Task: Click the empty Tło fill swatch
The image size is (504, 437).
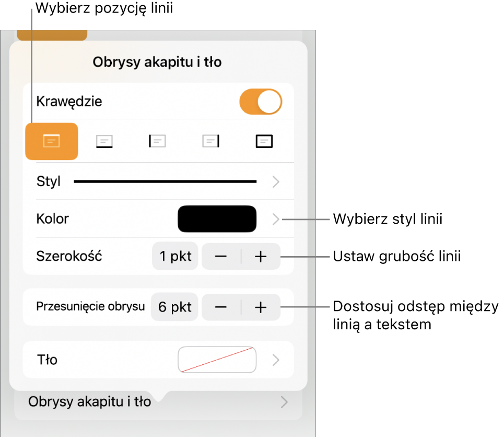Action: click(x=217, y=360)
